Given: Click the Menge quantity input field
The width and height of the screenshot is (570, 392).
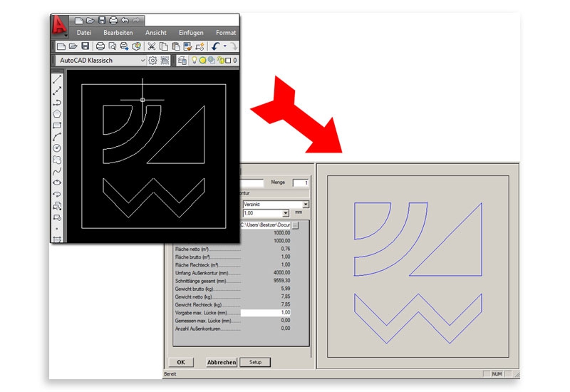Looking at the screenshot, I should click(x=301, y=182).
